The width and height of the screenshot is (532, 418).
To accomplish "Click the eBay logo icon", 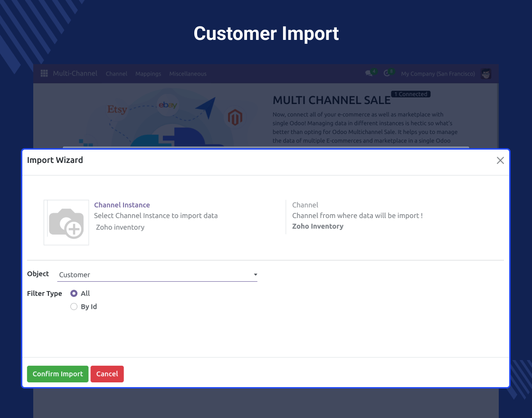I will (168, 105).
